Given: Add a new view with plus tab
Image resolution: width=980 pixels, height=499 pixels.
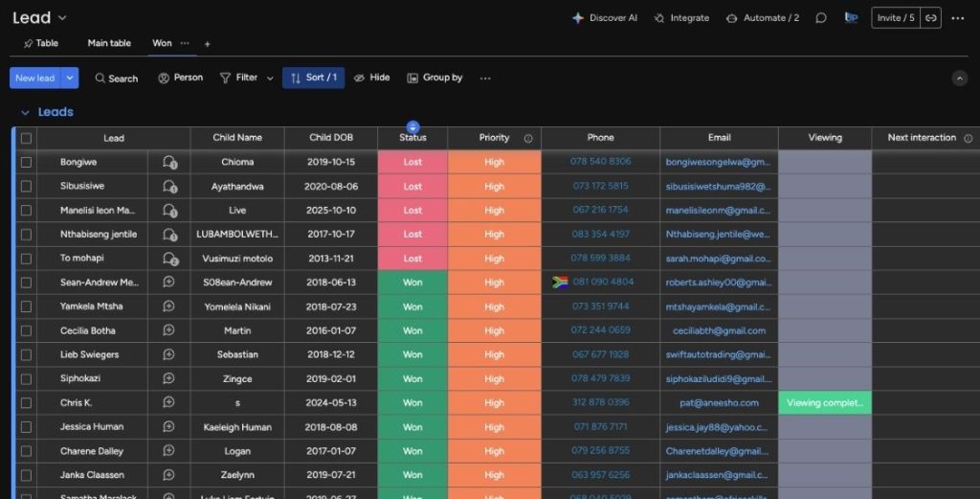Looking at the screenshot, I should [x=208, y=44].
